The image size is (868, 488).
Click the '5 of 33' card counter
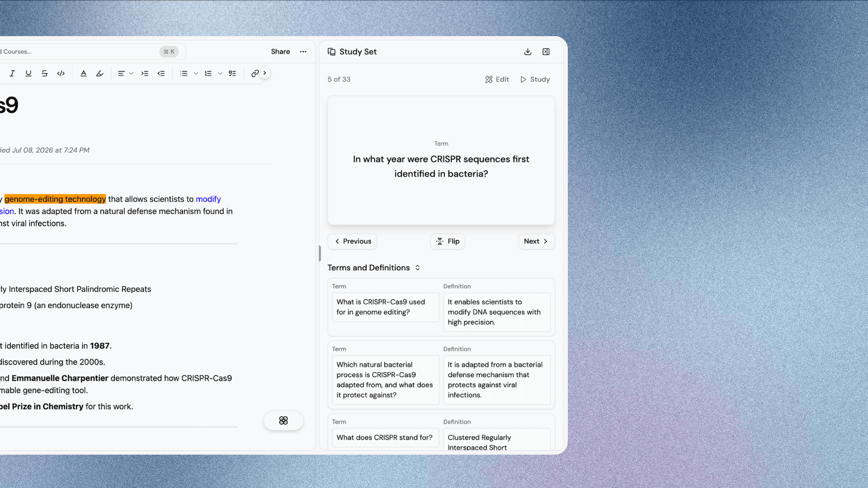[339, 79]
